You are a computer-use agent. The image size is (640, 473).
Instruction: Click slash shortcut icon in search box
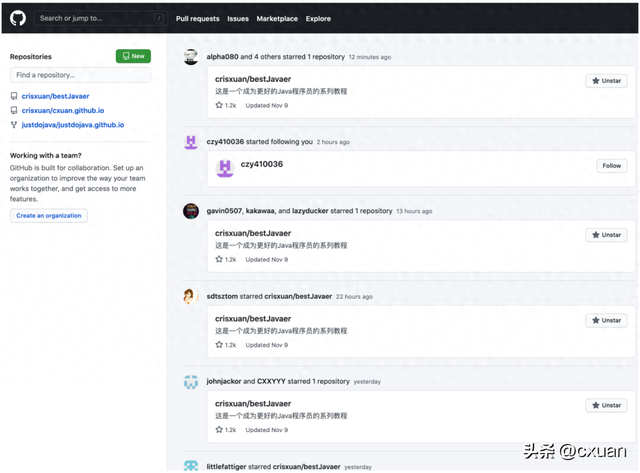pyautogui.click(x=159, y=18)
